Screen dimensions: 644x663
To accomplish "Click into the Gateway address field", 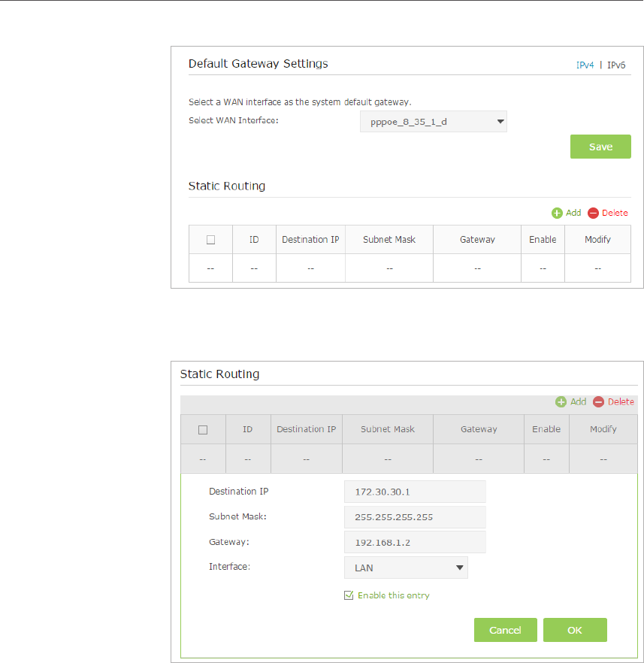I will (415, 542).
